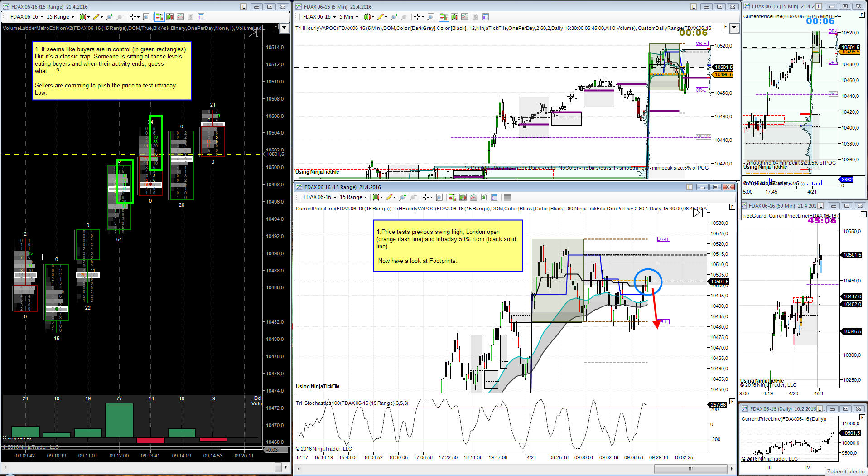Open chart style selector in 5 Min chart
Image resolution: width=868 pixels, height=476 pixels.
point(368,17)
